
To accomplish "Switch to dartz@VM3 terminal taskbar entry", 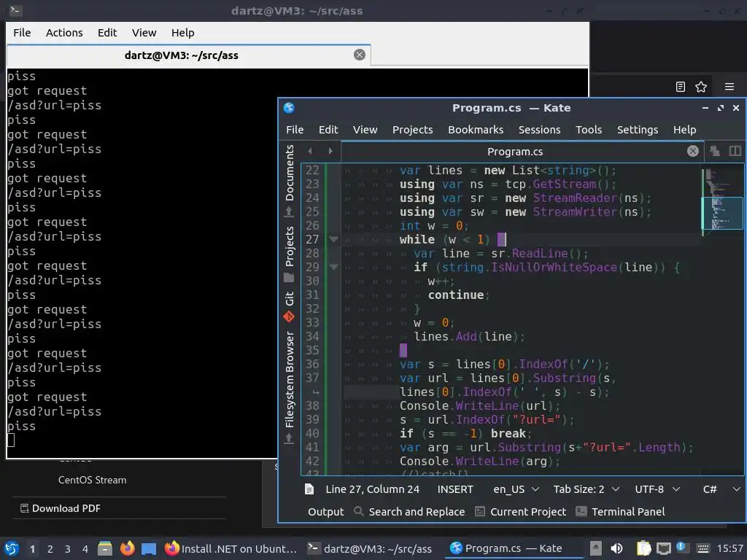I will pos(370,548).
